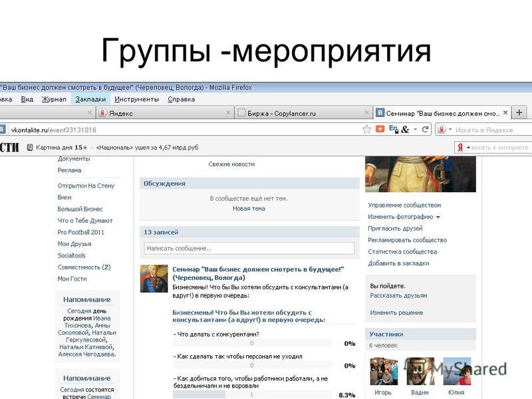Click the Написать сообщение input field

(249, 248)
